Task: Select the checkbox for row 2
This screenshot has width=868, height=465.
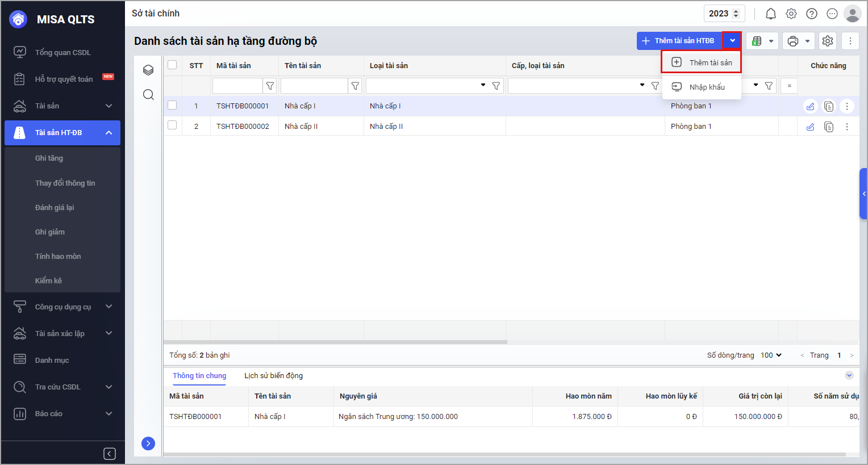Action: [x=172, y=125]
